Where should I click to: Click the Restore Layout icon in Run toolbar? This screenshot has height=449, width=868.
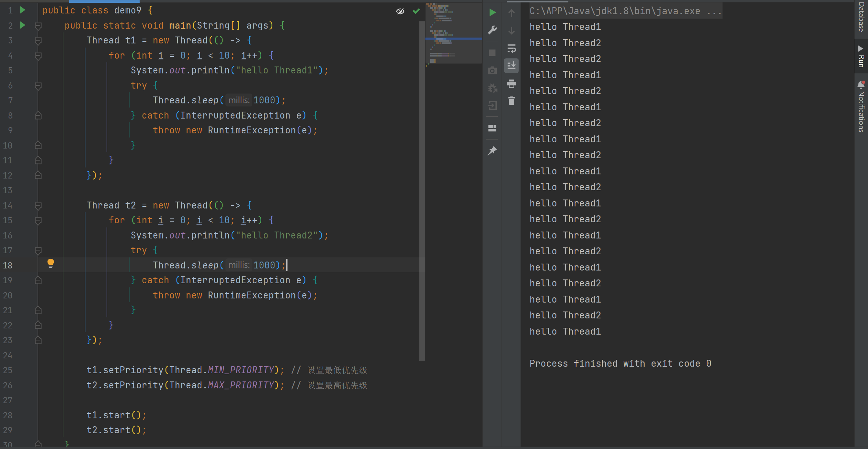(492, 128)
